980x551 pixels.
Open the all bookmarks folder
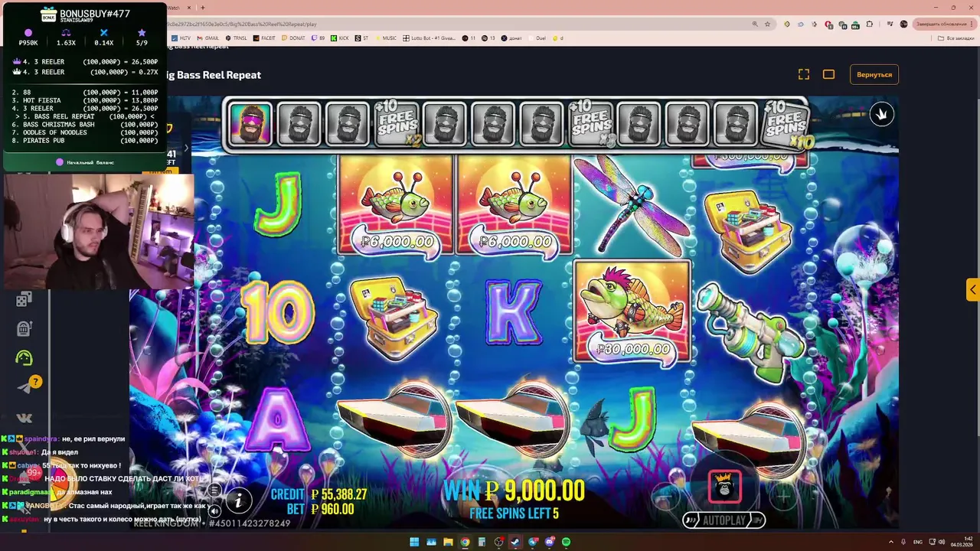point(957,37)
